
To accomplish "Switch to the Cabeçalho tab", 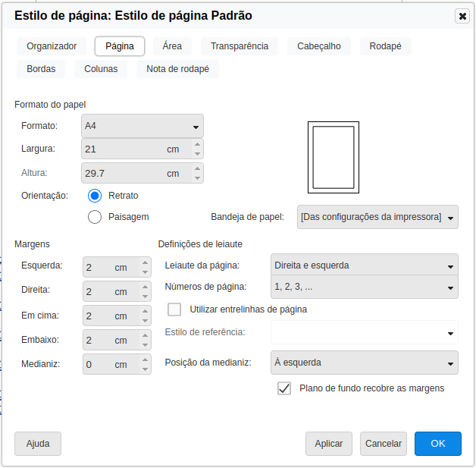I will coord(318,46).
